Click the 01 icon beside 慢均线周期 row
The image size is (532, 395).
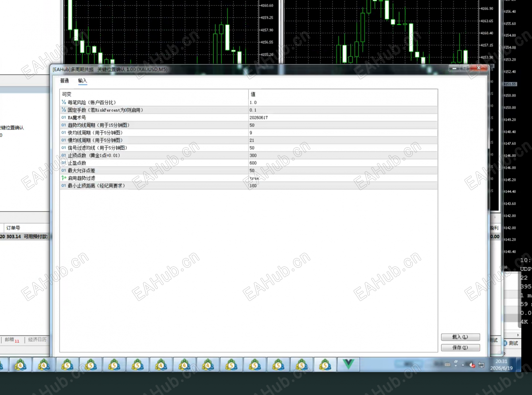(x=64, y=140)
